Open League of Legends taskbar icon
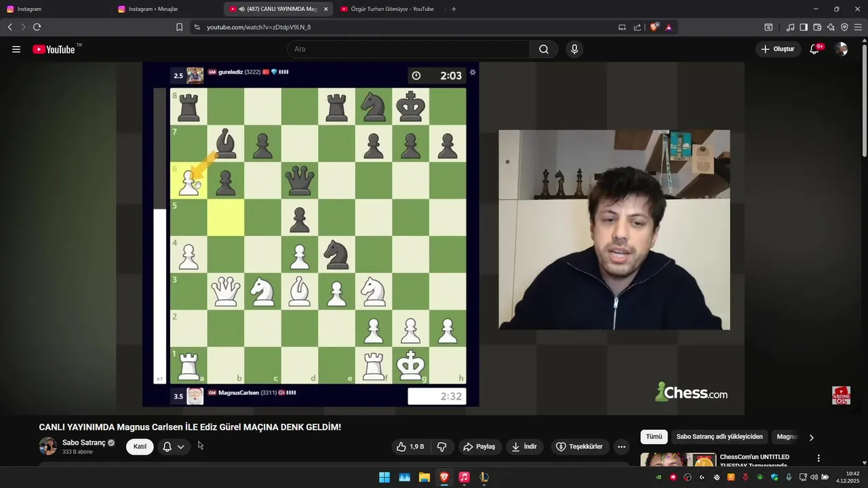The width and height of the screenshot is (868, 488). pyautogui.click(x=484, y=477)
